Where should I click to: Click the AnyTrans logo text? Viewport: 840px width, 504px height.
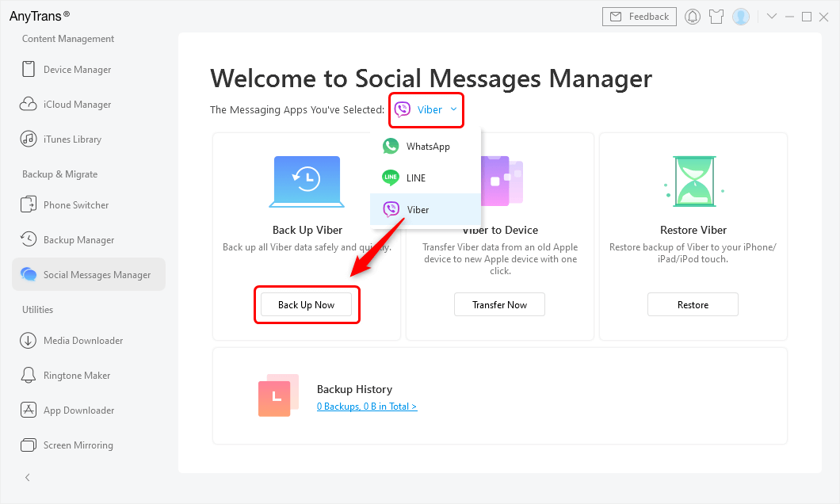tap(39, 16)
